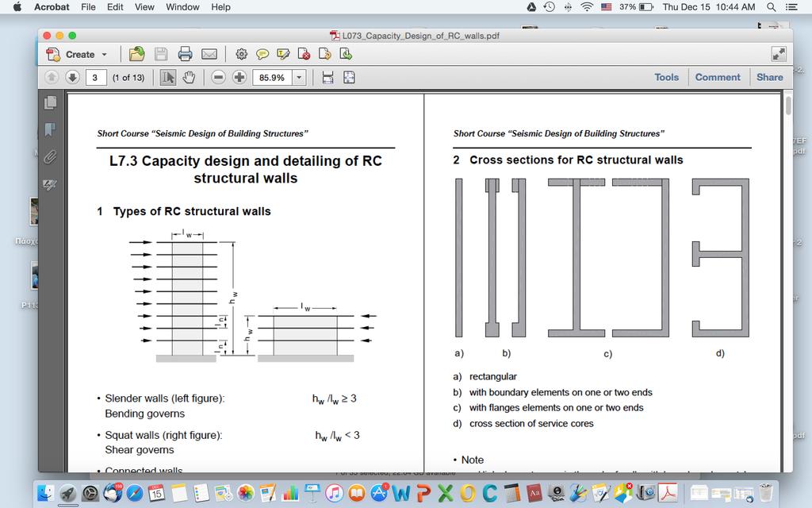Screen dimensions: 812x508
Task: Open the Share pane
Action: [769, 77]
